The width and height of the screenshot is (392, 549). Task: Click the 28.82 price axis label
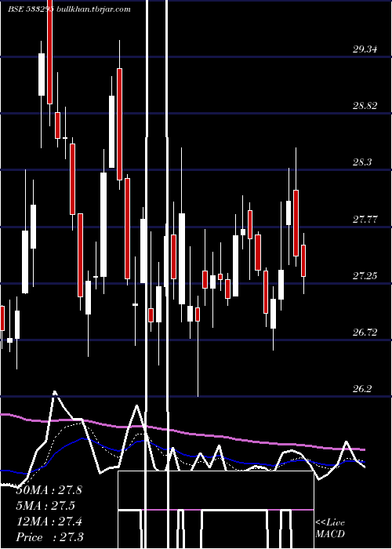click(365, 106)
